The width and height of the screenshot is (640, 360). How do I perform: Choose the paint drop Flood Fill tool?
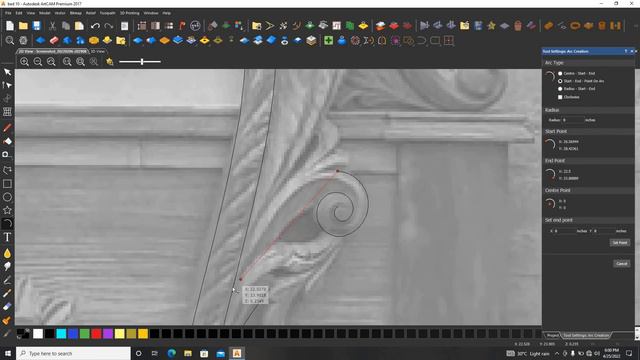(7, 253)
